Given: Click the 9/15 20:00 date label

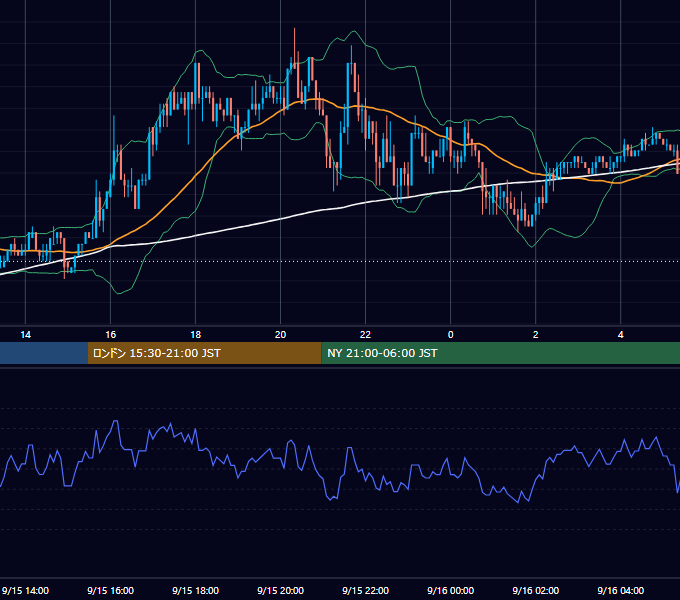Looking at the screenshot, I should pos(281,590).
